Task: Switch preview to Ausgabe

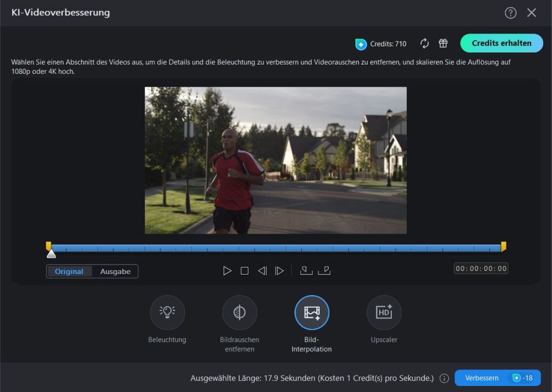Action: pyautogui.click(x=115, y=271)
